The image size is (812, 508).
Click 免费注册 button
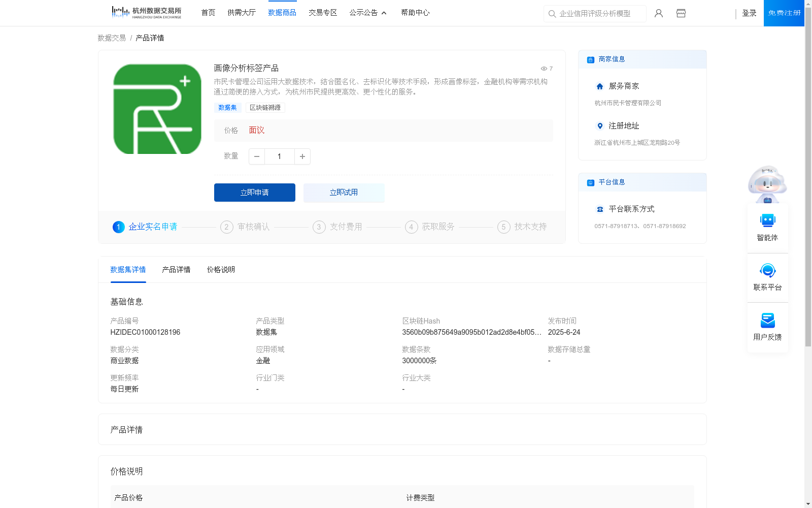pos(784,13)
